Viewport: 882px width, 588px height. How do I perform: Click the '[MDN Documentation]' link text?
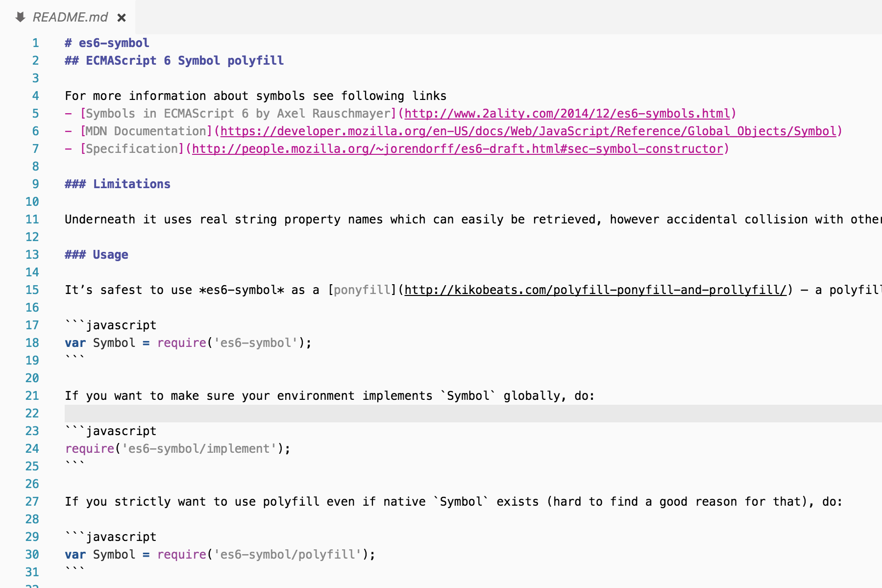146,131
